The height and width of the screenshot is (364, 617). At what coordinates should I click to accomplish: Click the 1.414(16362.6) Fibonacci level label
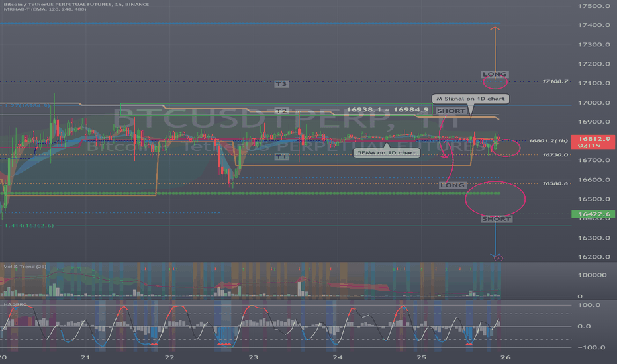click(29, 226)
